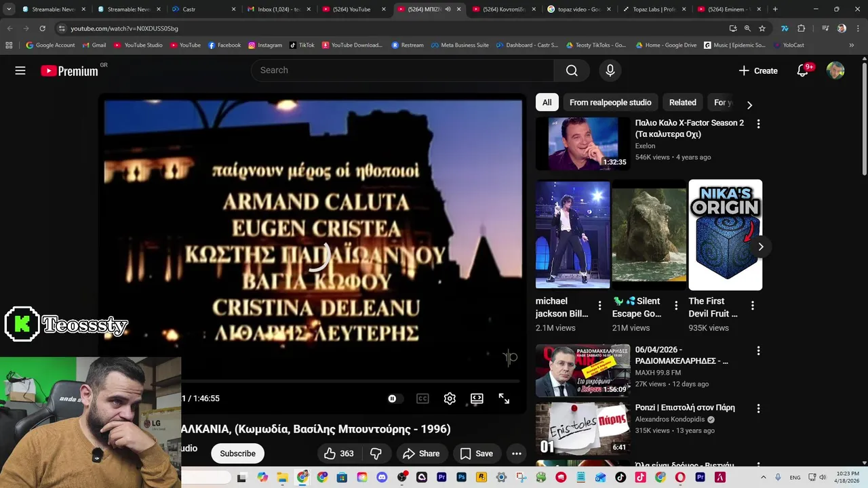Image resolution: width=868 pixels, height=488 pixels.
Task: Open the YouTube guide hamburger menu
Action: coord(20,70)
